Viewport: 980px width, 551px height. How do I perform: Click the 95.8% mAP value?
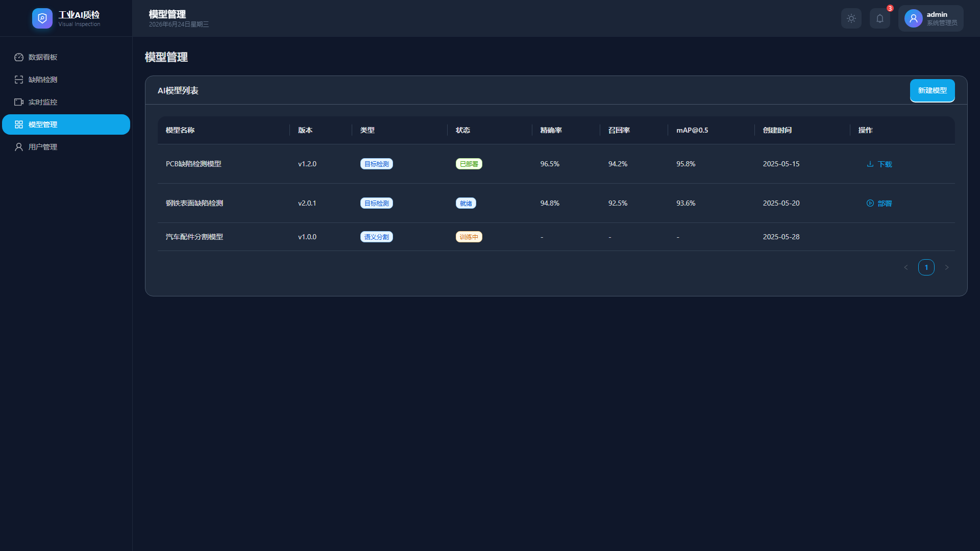tap(686, 164)
